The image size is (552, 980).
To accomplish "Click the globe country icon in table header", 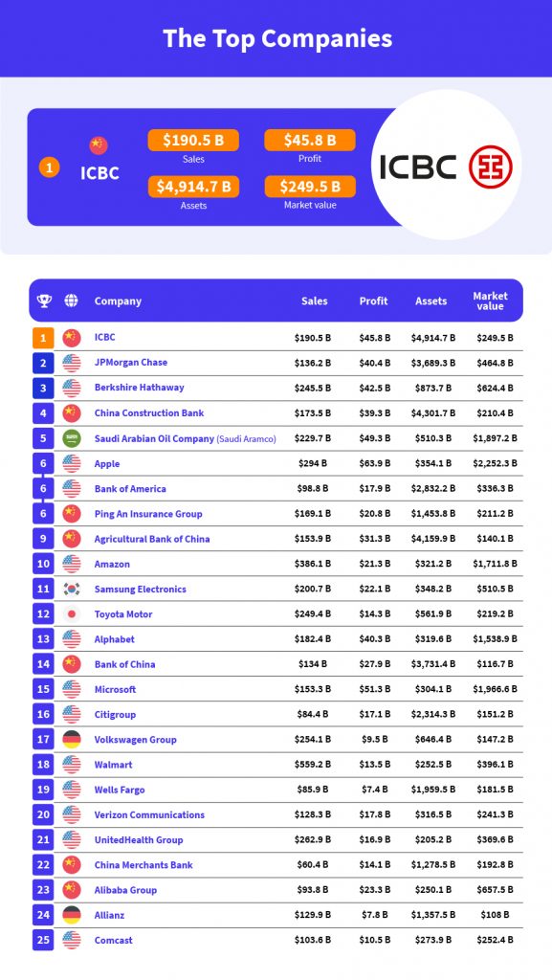I will click(x=71, y=301).
